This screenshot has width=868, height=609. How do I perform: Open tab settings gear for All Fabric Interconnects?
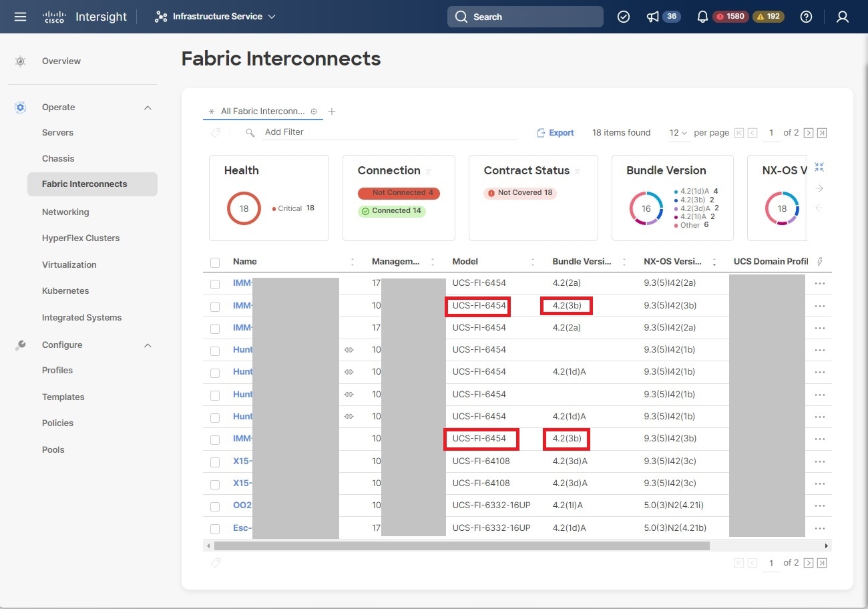(314, 112)
